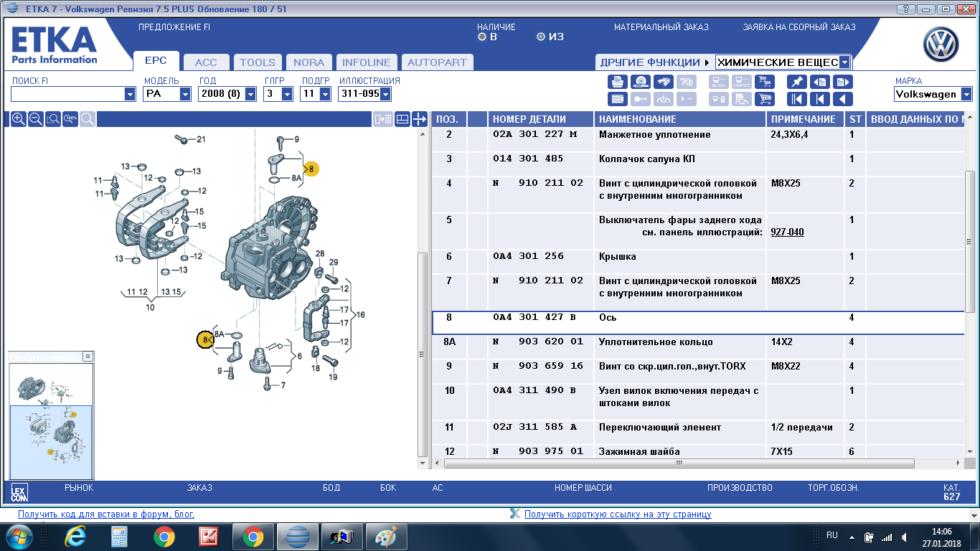Open the ГОД dropdown showing 2008 (8)
The width and height of the screenshot is (980, 551).
tap(250, 94)
